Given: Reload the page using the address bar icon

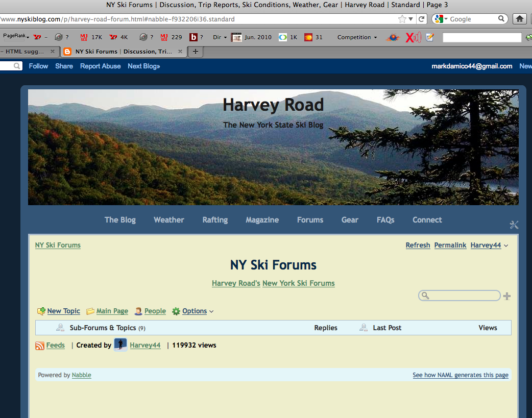Looking at the screenshot, I should 421,19.
